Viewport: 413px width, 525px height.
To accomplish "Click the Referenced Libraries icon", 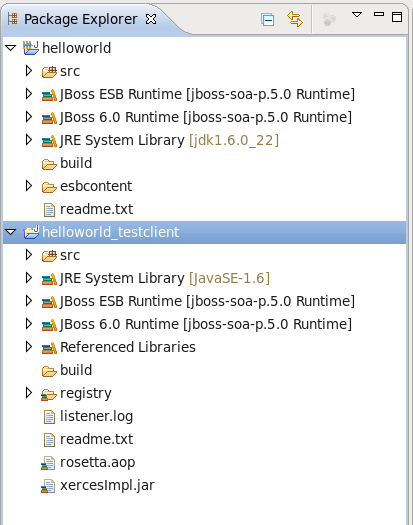I will pos(49,348).
